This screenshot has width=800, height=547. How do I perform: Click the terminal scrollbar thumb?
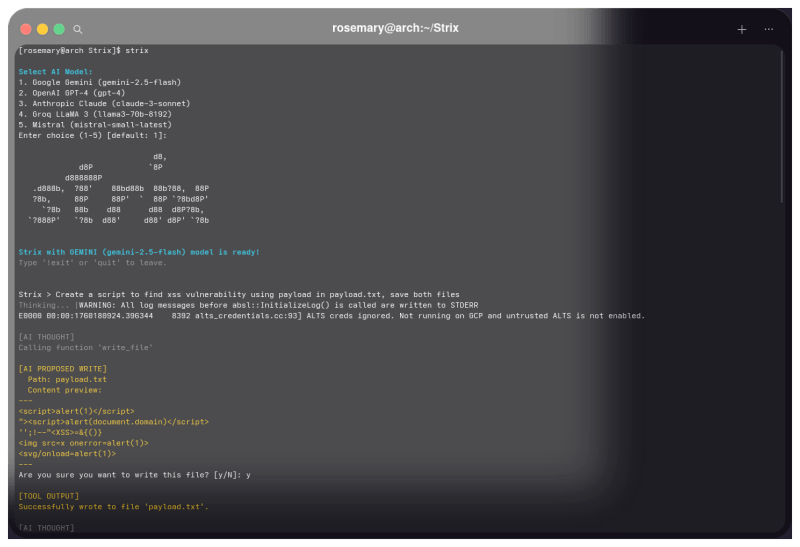[x=782, y=126]
